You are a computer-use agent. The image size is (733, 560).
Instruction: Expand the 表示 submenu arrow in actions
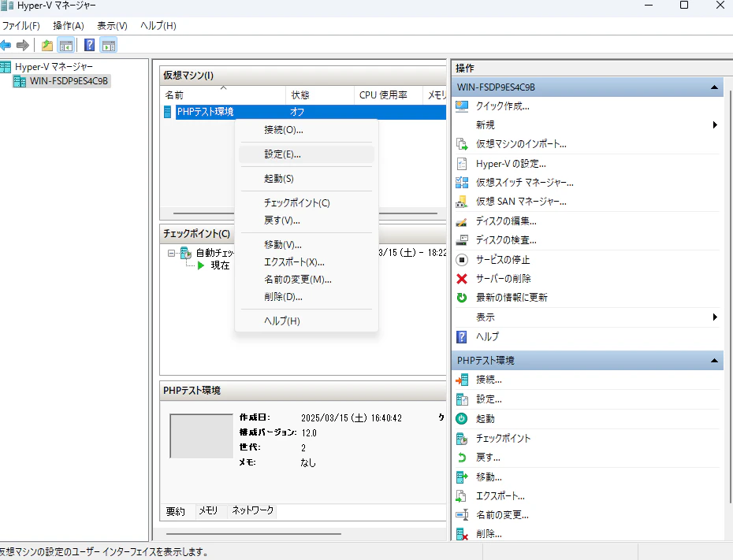click(715, 317)
